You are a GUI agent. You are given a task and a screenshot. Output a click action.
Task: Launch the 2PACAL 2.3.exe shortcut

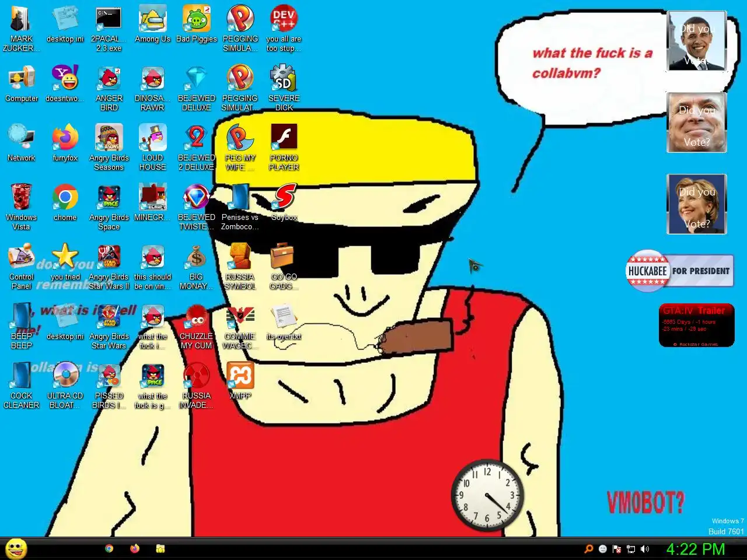[109, 28]
